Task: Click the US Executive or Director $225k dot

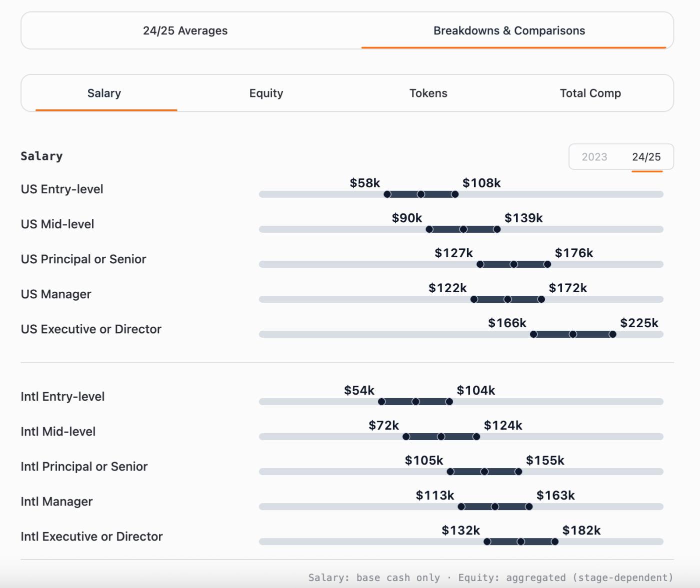Action: click(x=612, y=334)
